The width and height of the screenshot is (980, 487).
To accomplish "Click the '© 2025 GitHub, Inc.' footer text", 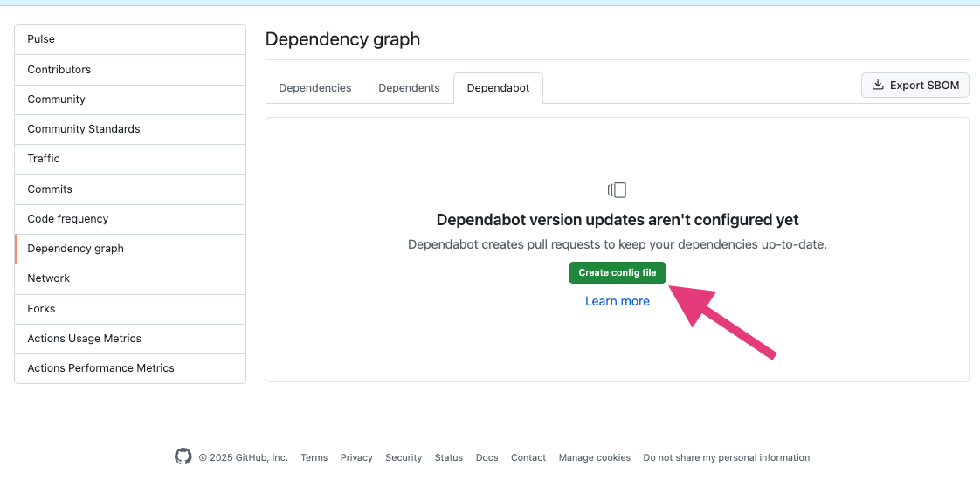I will click(243, 457).
